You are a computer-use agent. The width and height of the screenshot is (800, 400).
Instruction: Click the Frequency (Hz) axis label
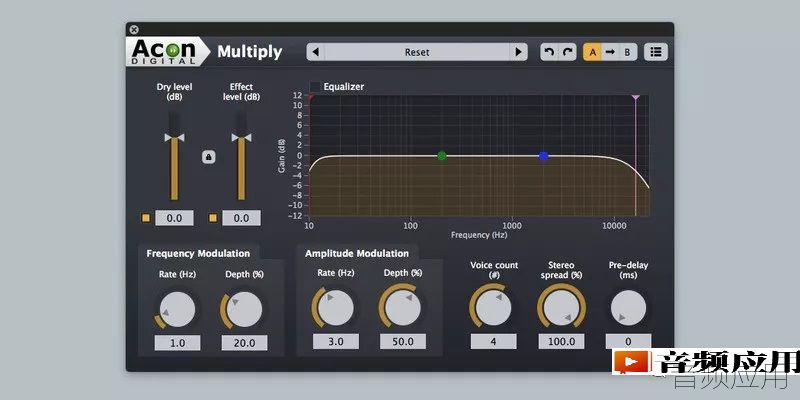[x=479, y=235]
